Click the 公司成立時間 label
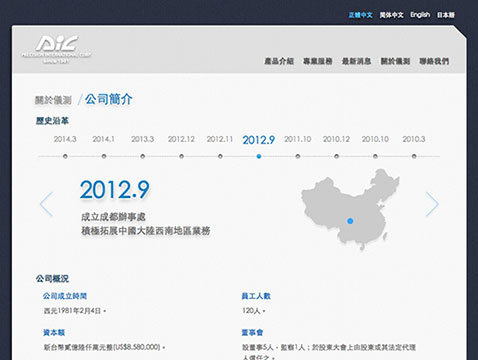 pyautogui.click(x=65, y=296)
